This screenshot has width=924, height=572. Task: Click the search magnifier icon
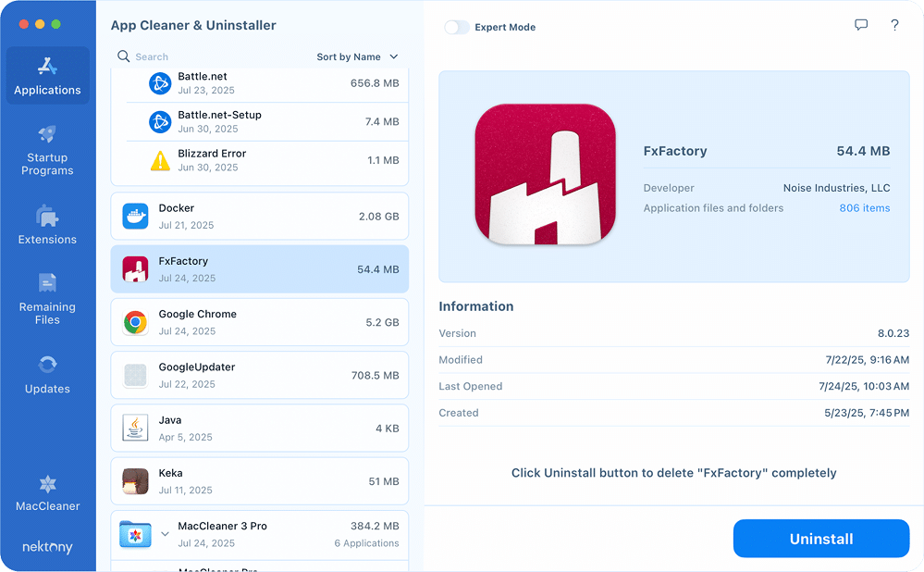point(123,56)
